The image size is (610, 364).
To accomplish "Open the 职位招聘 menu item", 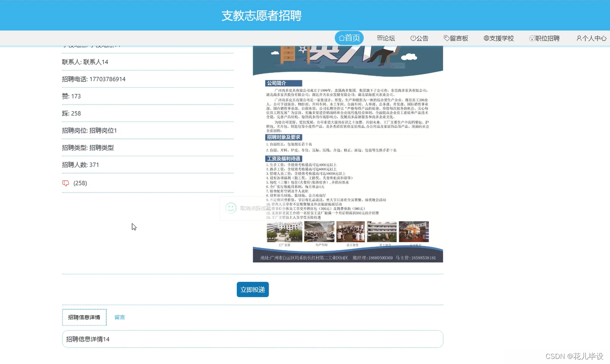I will coord(544,38).
